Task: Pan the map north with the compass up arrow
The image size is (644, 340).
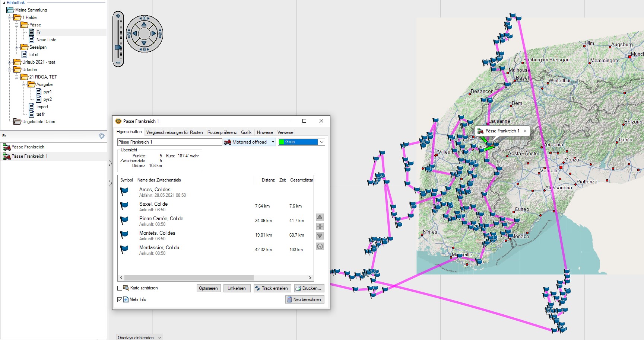Action: pos(144,25)
